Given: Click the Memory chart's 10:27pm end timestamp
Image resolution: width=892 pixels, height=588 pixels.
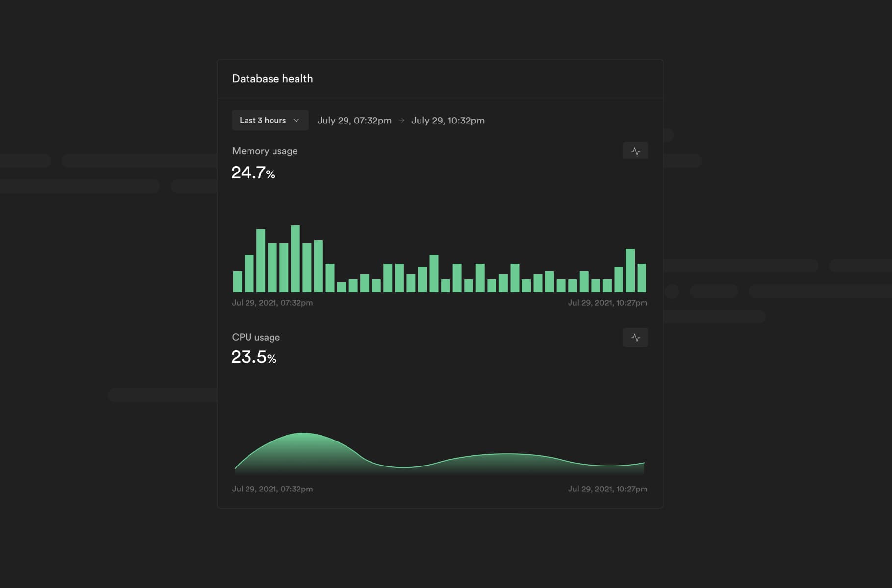Looking at the screenshot, I should tap(607, 303).
